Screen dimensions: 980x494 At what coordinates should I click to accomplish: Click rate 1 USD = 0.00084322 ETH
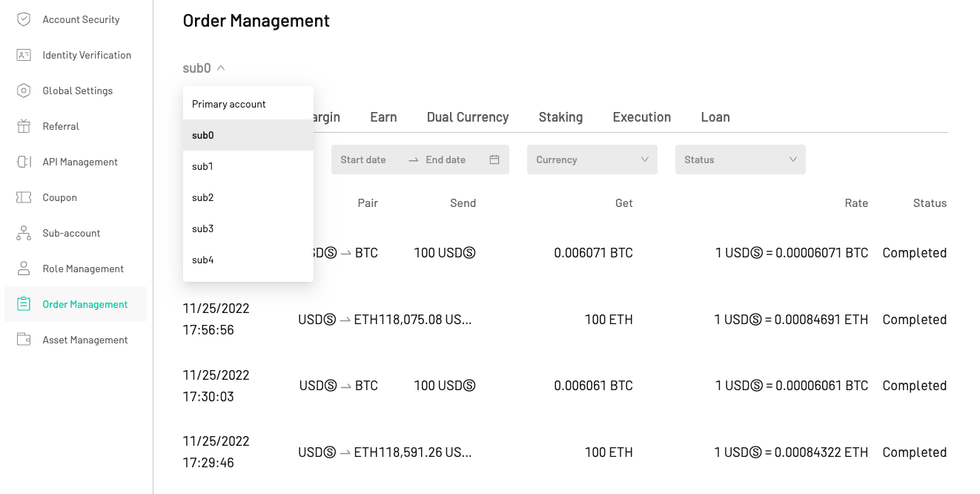[x=791, y=452]
